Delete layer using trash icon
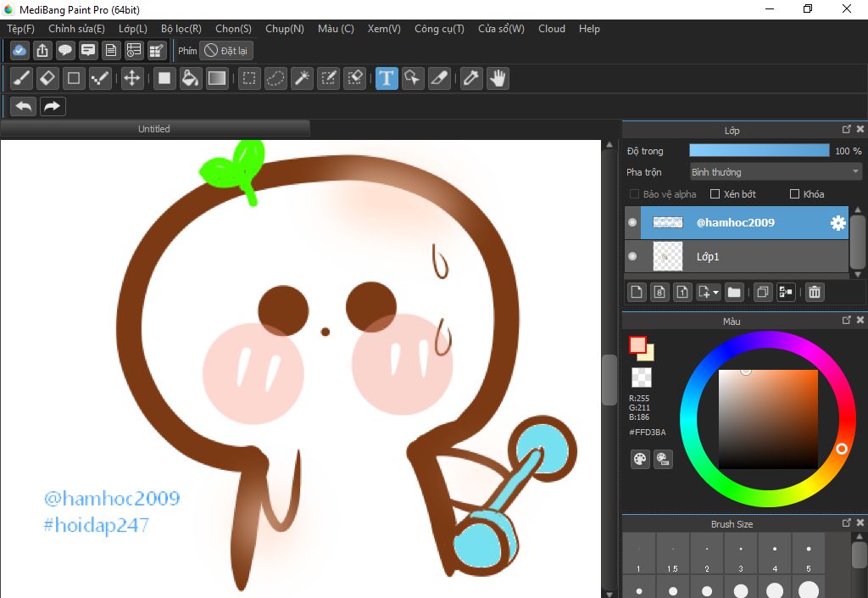This screenshot has height=598, width=868. [814, 292]
